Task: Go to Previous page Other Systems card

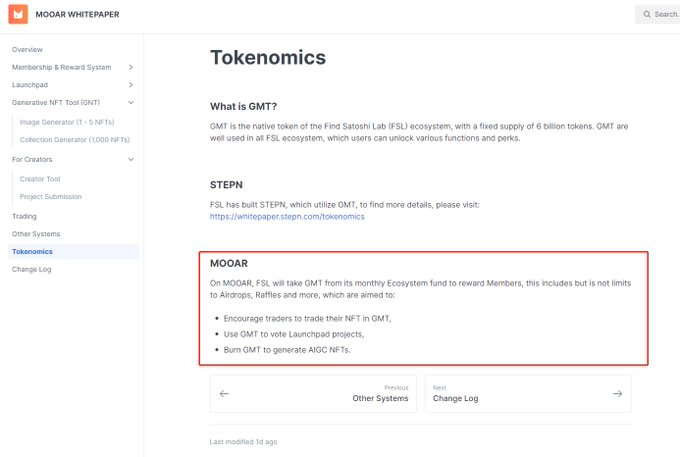Action: tap(313, 394)
